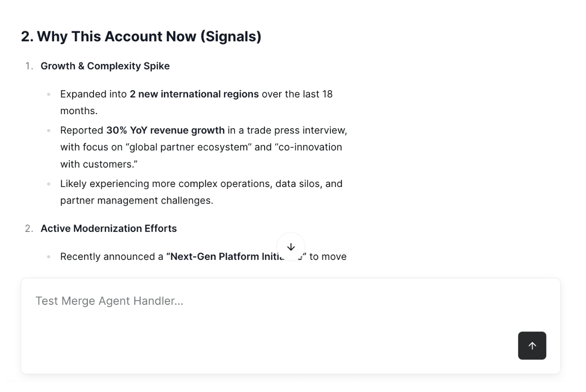Click the Why This Account Now heading
The width and height of the screenshot is (586, 392).
[141, 36]
